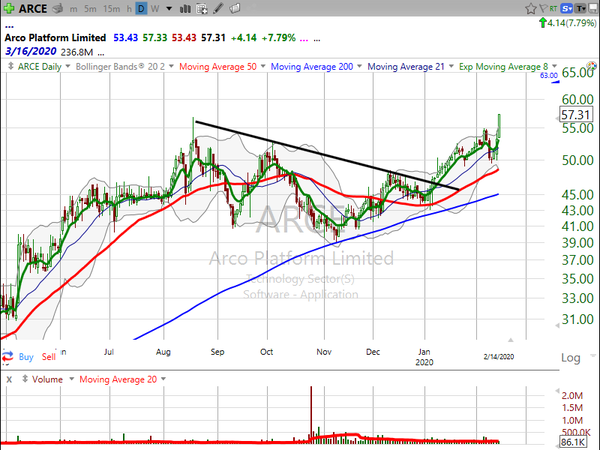
Task: Click the 57.31 current price label
Action: (x=575, y=114)
